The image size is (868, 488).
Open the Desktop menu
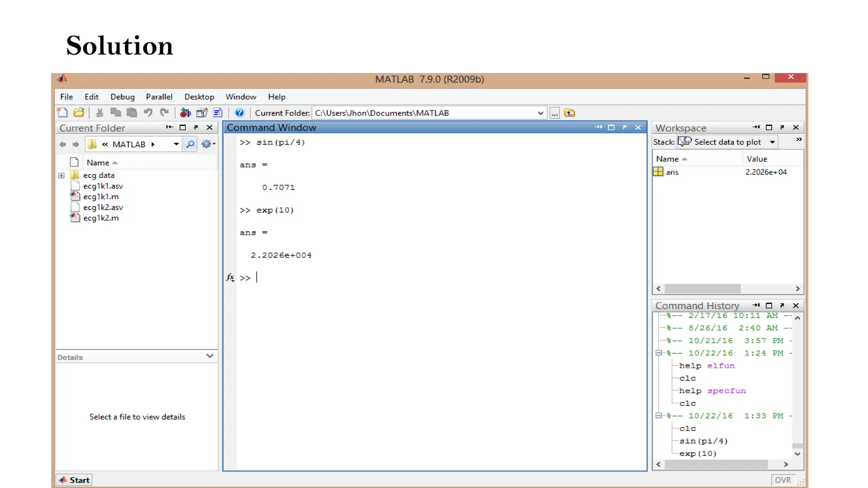[x=199, y=97]
